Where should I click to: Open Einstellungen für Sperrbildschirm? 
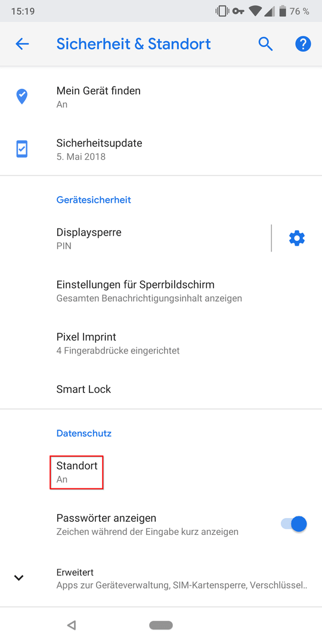(x=161, y=290)
